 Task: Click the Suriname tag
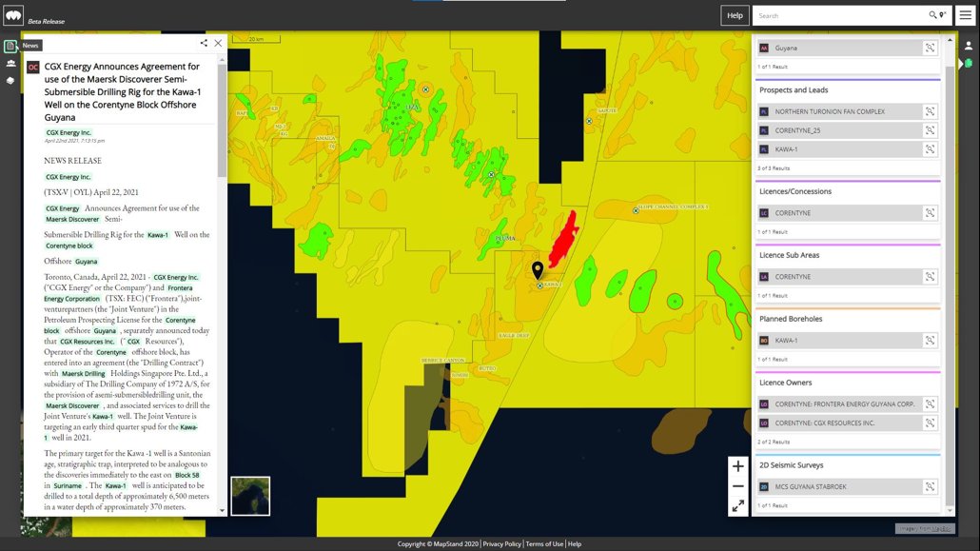[x=68, y=486]
